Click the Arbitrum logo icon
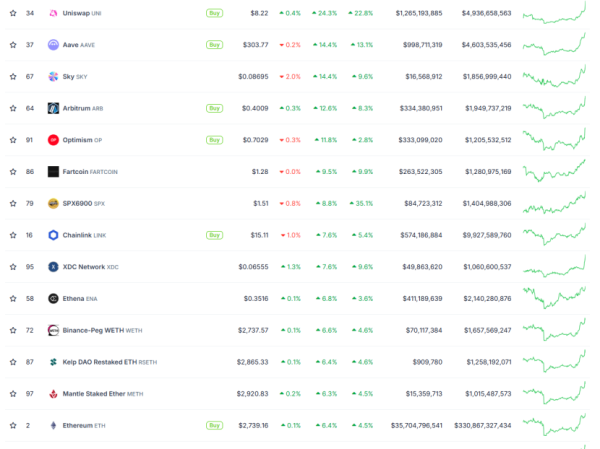Screen dimensions: 600x449 pos(53,108)
